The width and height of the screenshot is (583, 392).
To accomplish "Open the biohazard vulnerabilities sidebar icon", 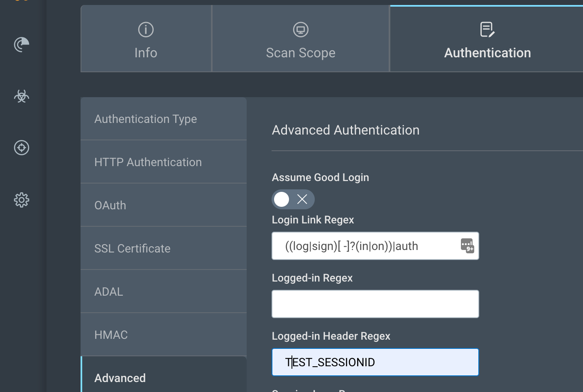I will 22,96.
